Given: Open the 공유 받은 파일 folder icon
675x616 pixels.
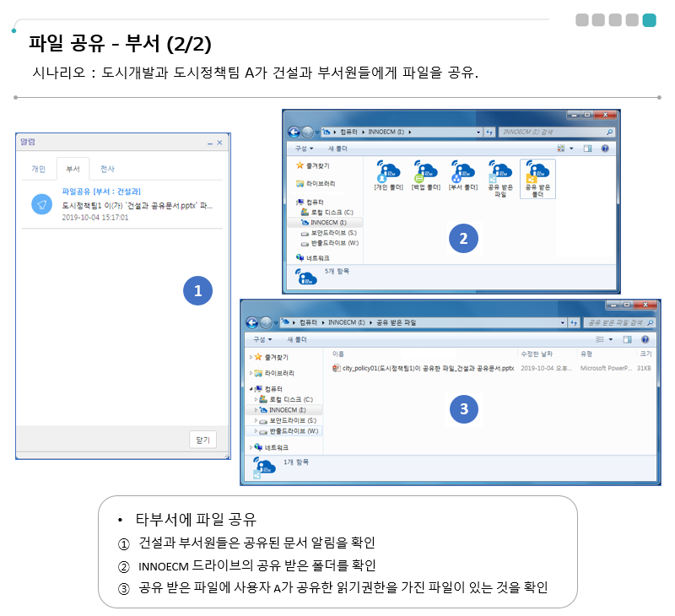Looking at the screenshot, I should point(499,175).
